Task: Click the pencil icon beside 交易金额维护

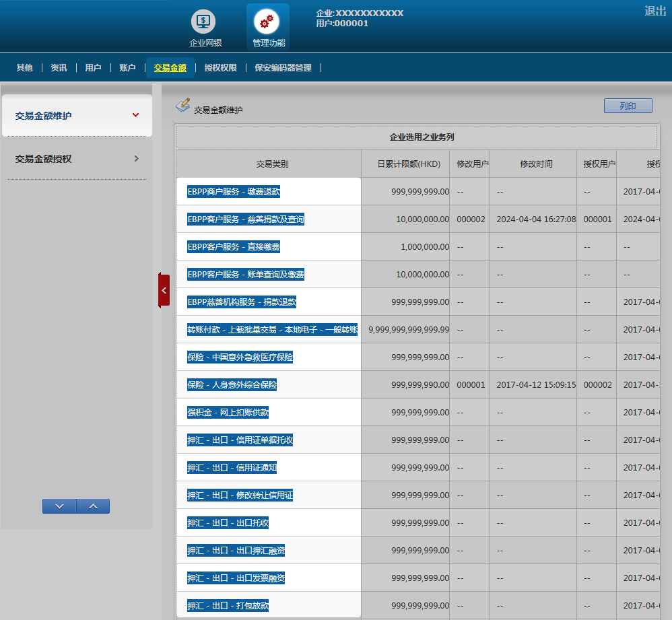Action: pyautogui.click(x=182, y=106)
